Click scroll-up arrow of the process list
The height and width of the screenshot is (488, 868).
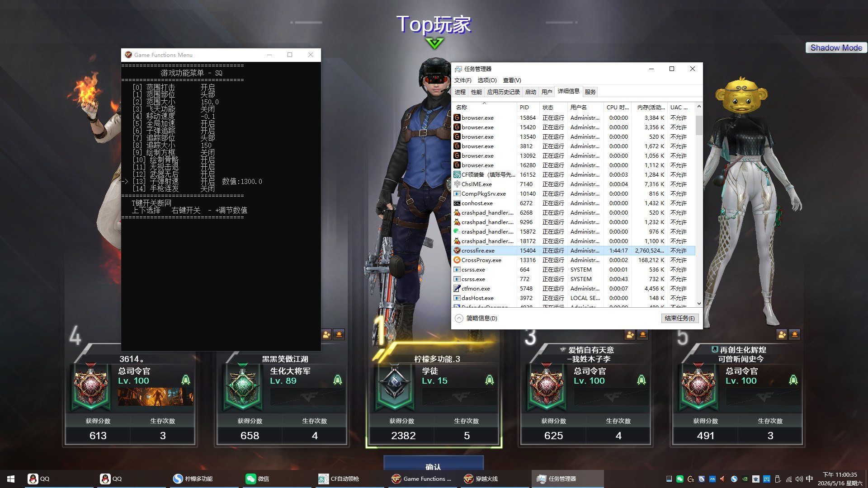pos(699,107)
